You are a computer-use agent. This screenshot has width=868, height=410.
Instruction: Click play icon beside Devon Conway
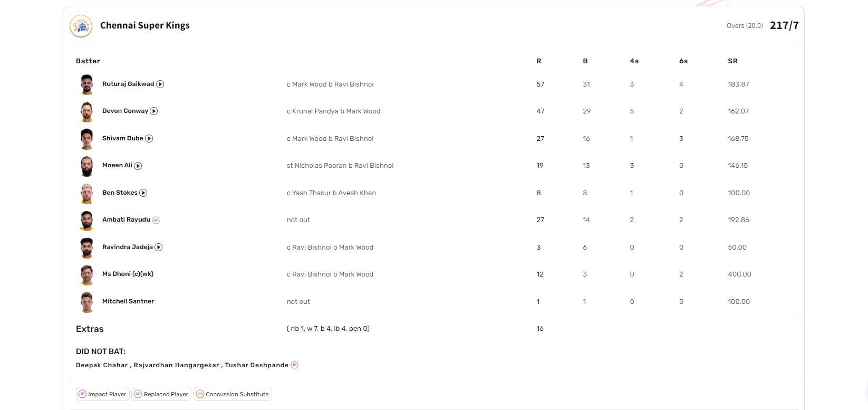(154, 111)
